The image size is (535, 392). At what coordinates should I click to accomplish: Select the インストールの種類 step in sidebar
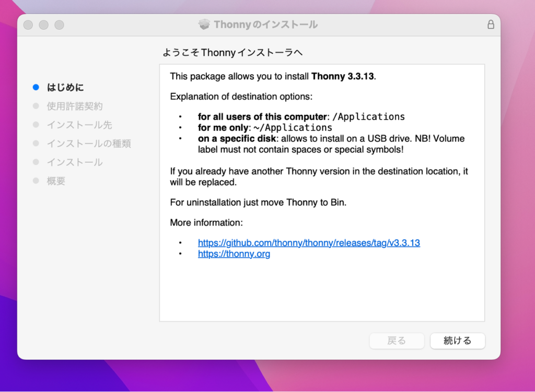click(89, 144)
